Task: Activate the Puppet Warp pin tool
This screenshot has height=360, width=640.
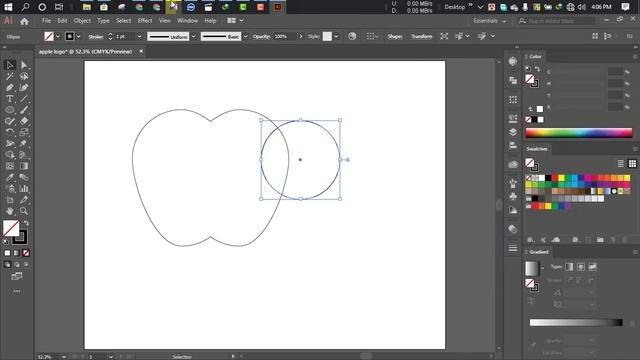Action: coord(24,144)
